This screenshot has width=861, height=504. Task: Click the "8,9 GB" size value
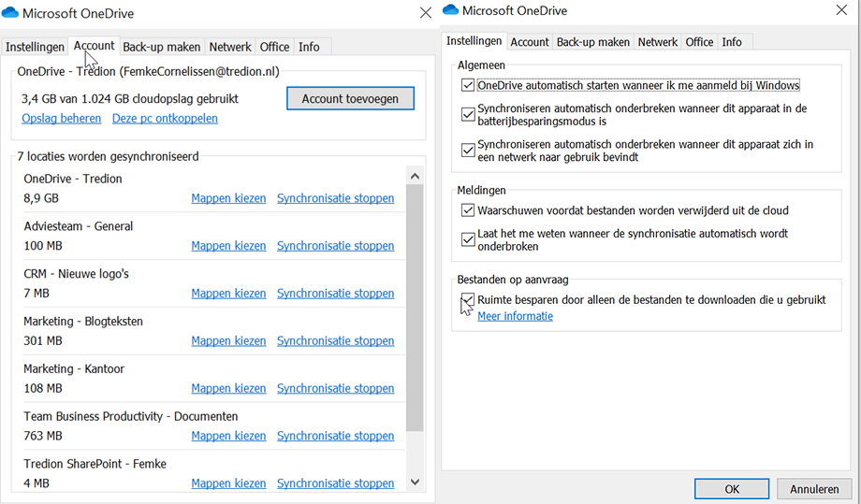[41, 198]
